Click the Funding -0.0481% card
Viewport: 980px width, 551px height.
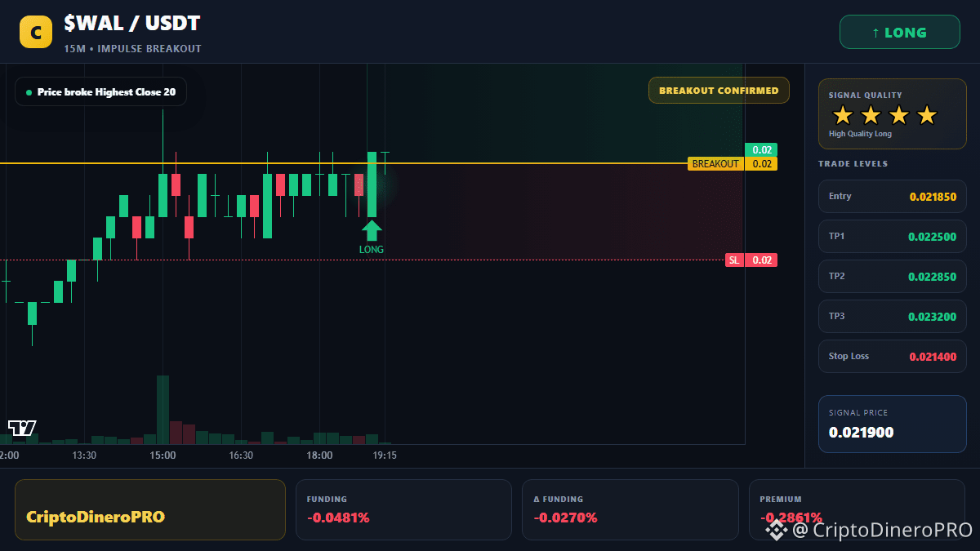click(403, 509)
